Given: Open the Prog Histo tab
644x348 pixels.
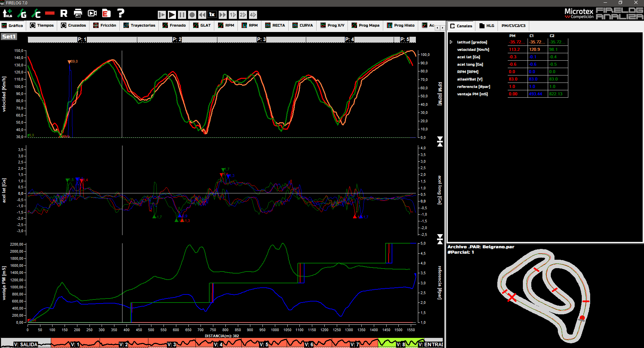Looking at the screenshot, I should click(x=401, y=26).
